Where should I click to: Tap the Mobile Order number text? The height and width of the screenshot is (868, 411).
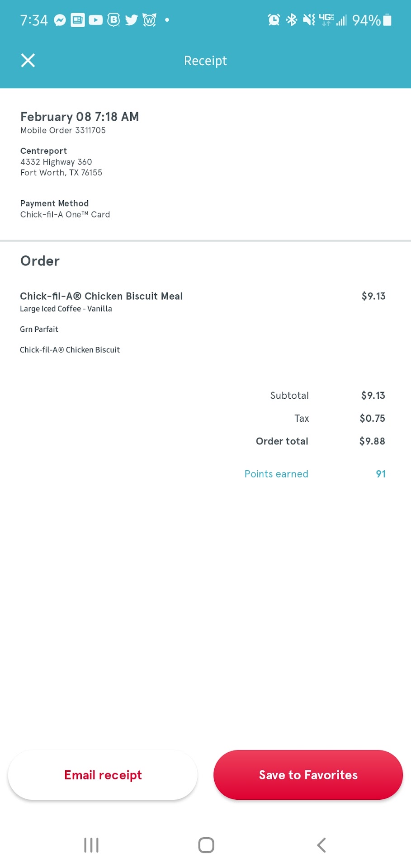[63, 130]
